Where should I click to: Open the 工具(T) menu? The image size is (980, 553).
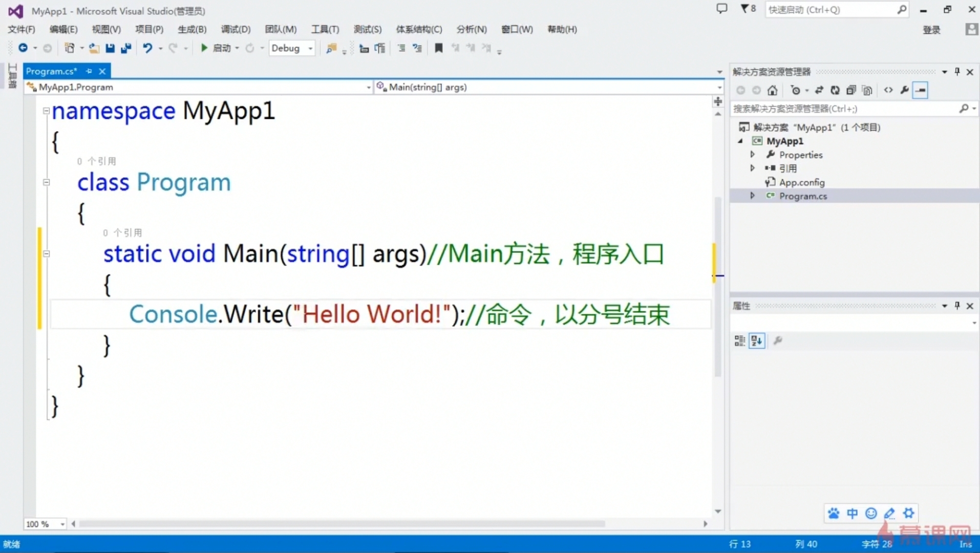[325, 29]
